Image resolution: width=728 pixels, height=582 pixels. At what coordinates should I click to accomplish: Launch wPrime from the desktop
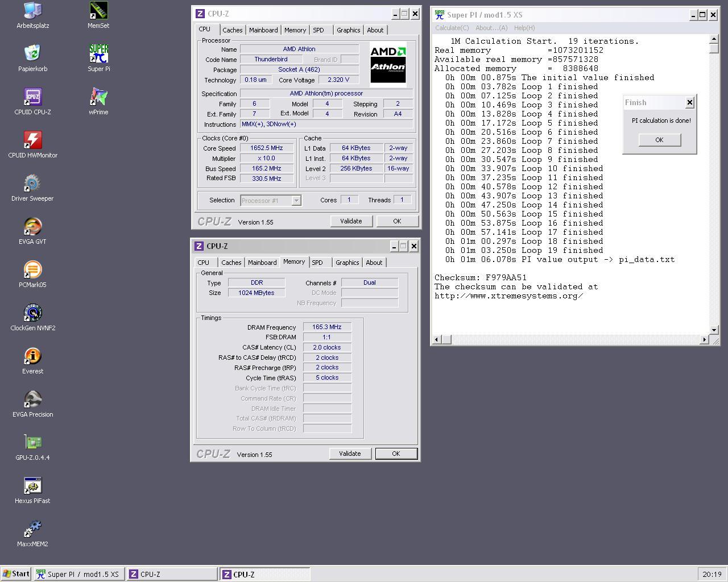tap(98, 101)
